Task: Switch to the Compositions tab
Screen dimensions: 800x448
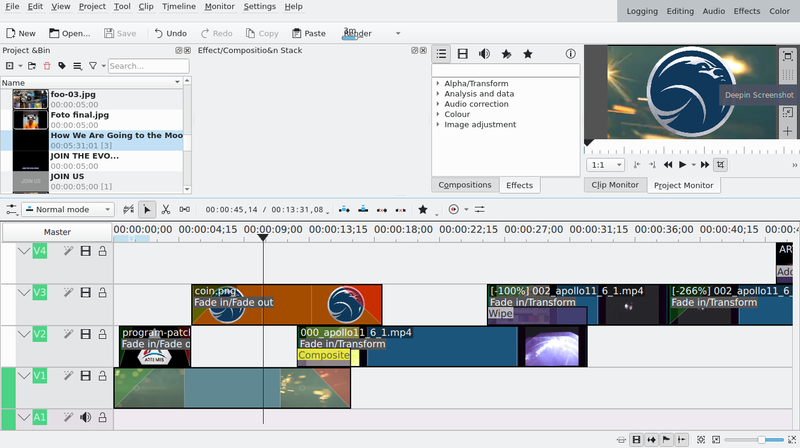Action: click(465, 185)
